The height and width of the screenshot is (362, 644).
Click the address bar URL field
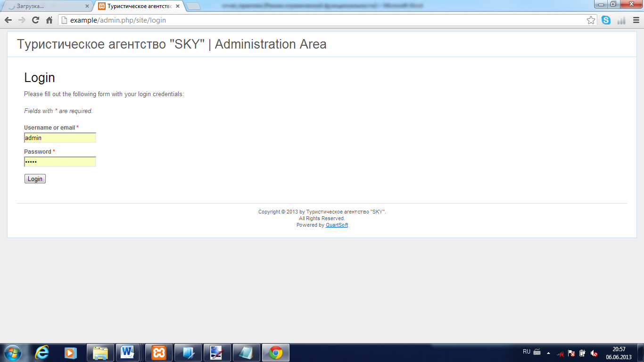coord(328,20)
